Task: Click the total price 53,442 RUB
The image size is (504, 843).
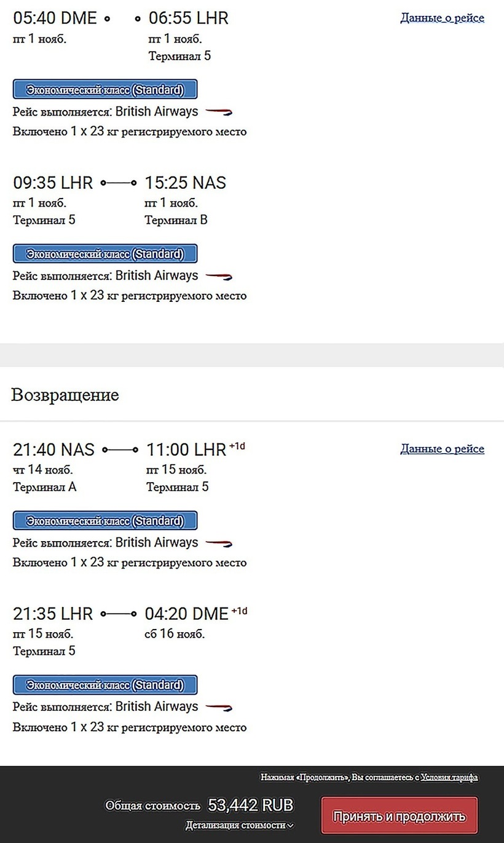Action: pos(250,805)
